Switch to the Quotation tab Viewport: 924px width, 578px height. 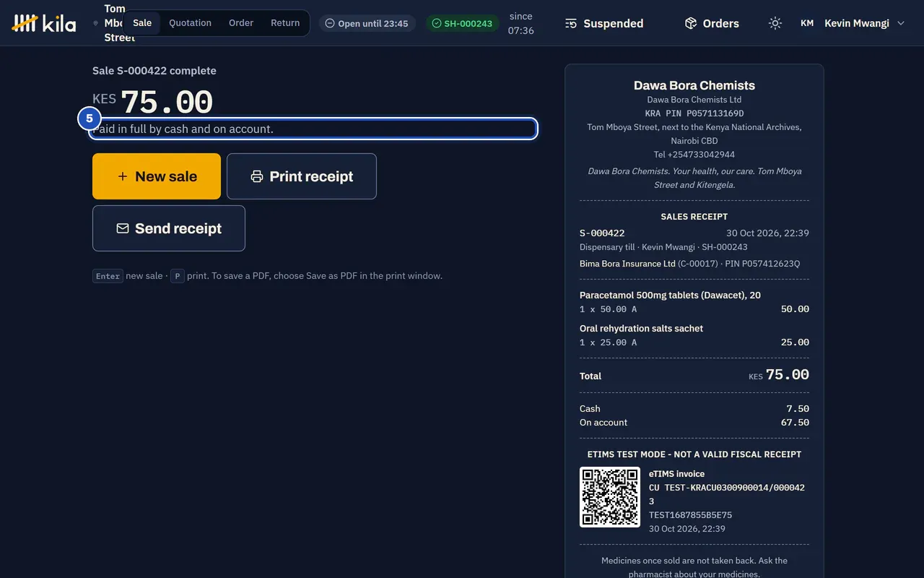click(191, 23)
